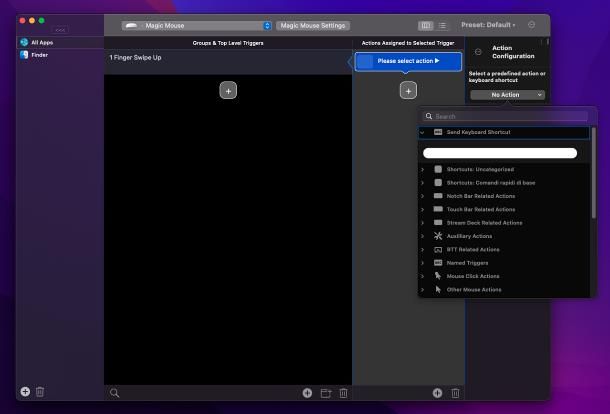This screenshot has width=610, height=414.
Task: Expand the Auxiliary Actions chevron
Action: (422, 236)
